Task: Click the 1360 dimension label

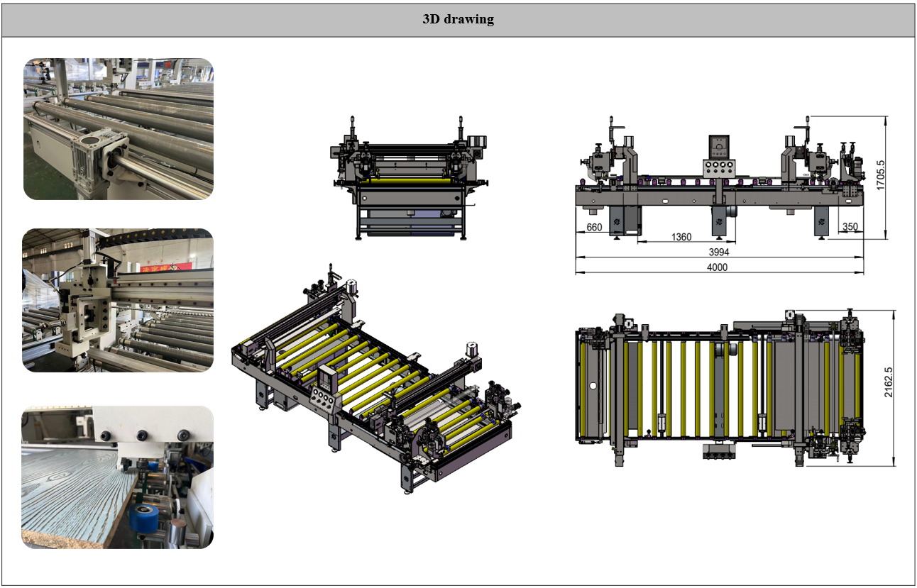Action: pyautogui.click(x=681, y=237)
